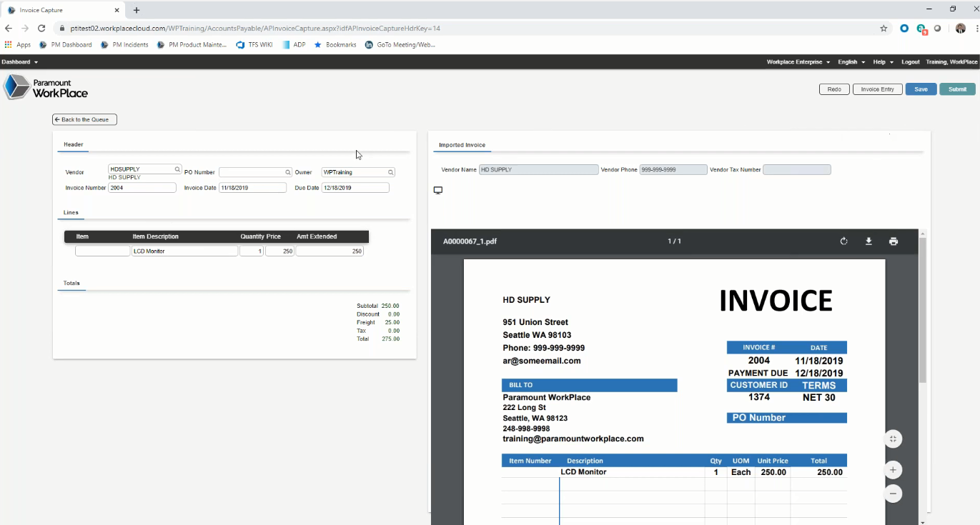Select the Header tab
980x525 pixels.
coord(73,144)
